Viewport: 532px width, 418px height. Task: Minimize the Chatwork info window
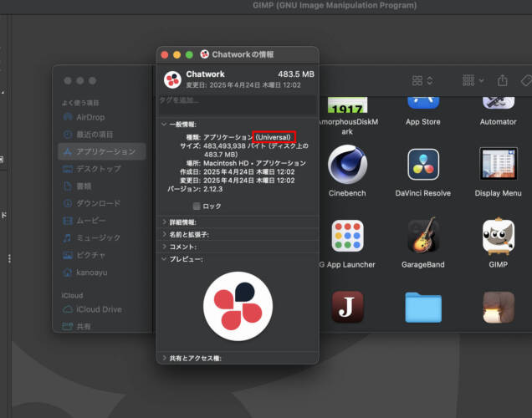click(177, 55)
